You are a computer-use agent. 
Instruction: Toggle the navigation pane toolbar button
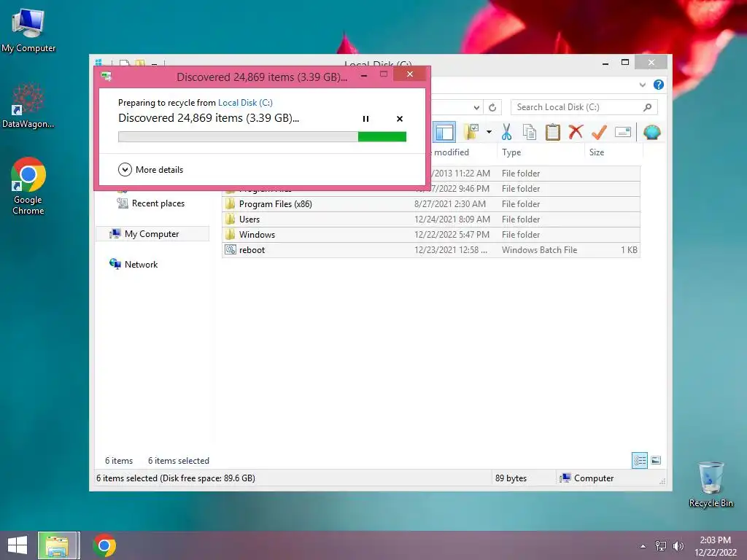[x=444, y=132]
